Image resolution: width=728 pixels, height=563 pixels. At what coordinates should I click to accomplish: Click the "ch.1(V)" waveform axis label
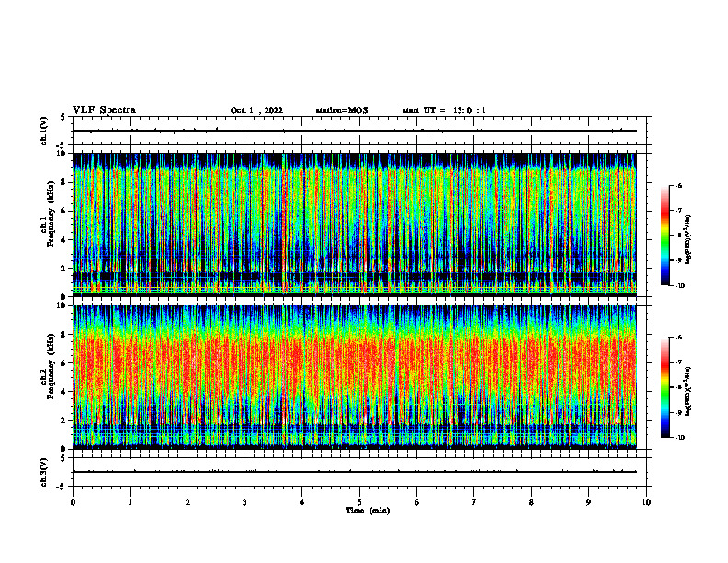[44, 131]
